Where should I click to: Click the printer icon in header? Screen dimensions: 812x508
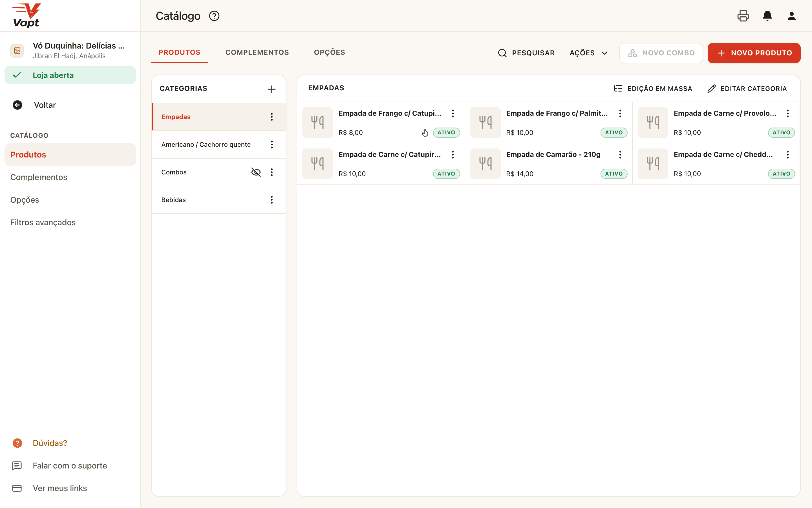tap(743, 16)
